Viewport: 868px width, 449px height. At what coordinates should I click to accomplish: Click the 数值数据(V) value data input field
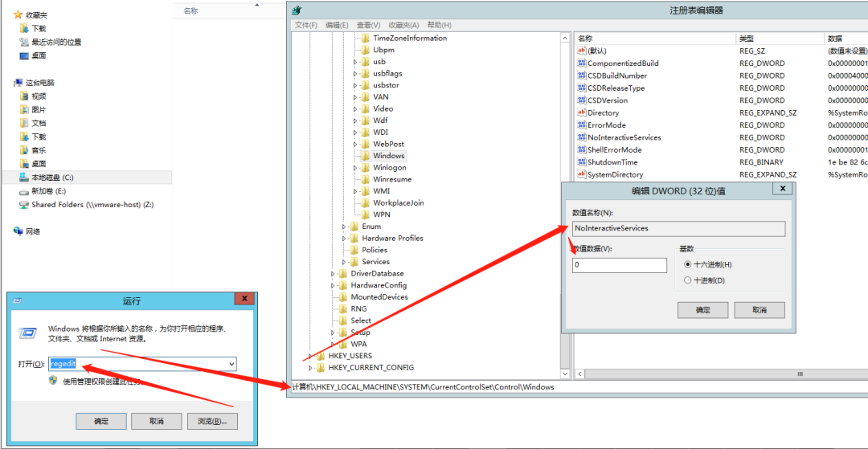point(620,265)
